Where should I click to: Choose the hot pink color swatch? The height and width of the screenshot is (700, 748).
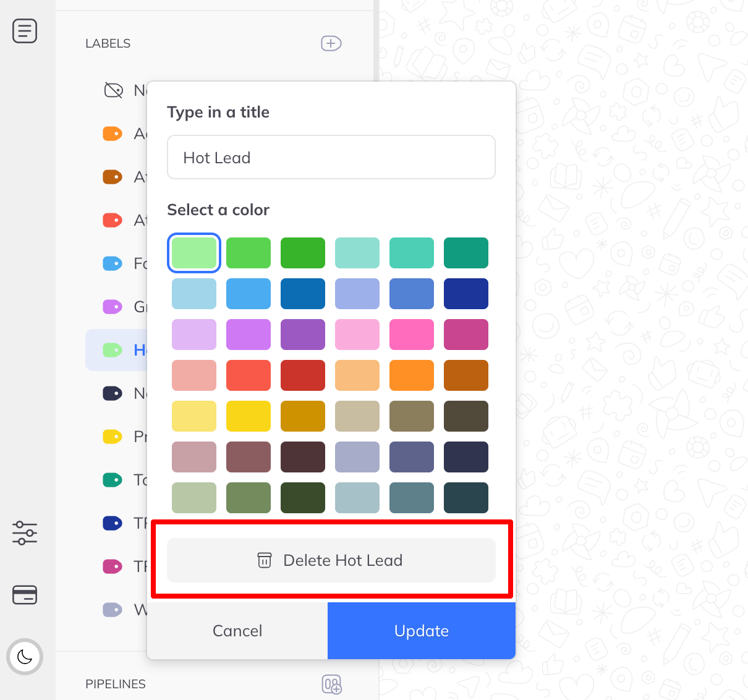pos(412,335)
